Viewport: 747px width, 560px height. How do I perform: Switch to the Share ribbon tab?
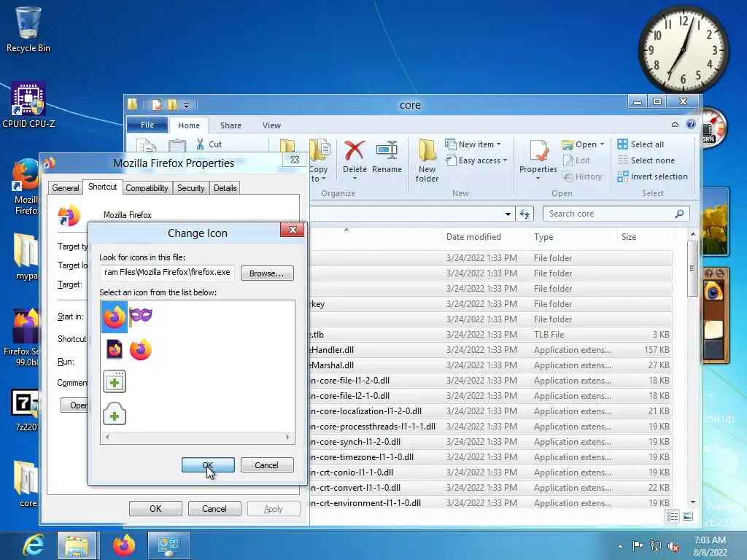coord(231,125)
